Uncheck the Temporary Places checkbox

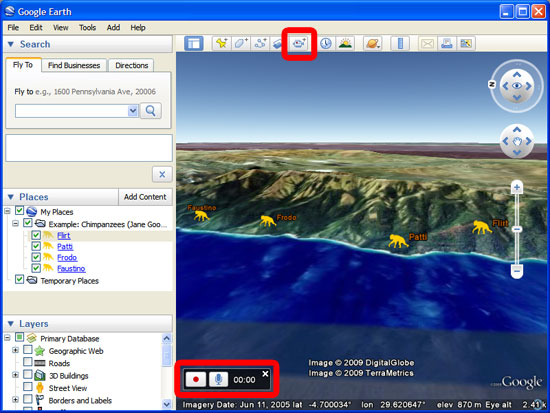pyautogui.click(x=20, y=280)
